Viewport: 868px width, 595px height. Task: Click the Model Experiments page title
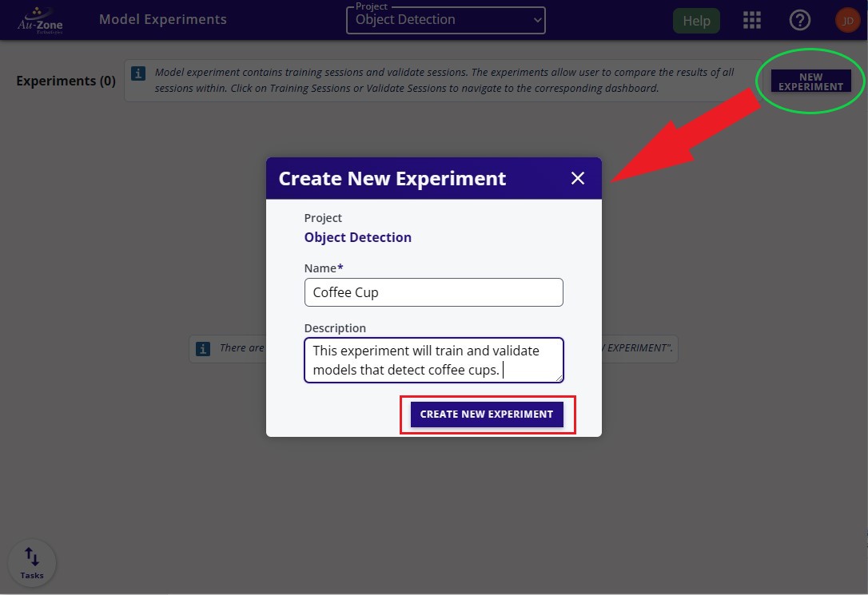[163, 20]
